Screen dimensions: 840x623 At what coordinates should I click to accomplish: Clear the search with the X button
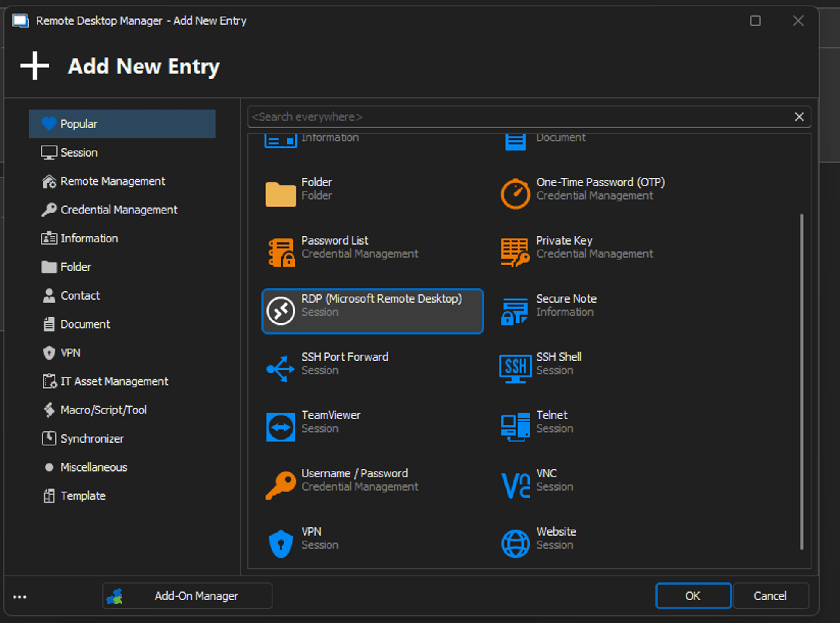799,117
